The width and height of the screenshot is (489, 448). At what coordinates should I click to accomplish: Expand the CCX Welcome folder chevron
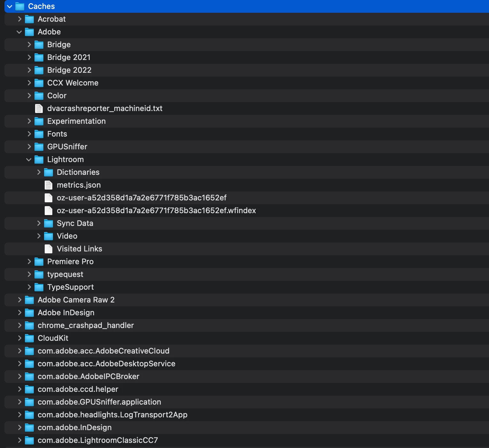pos(29,83)
